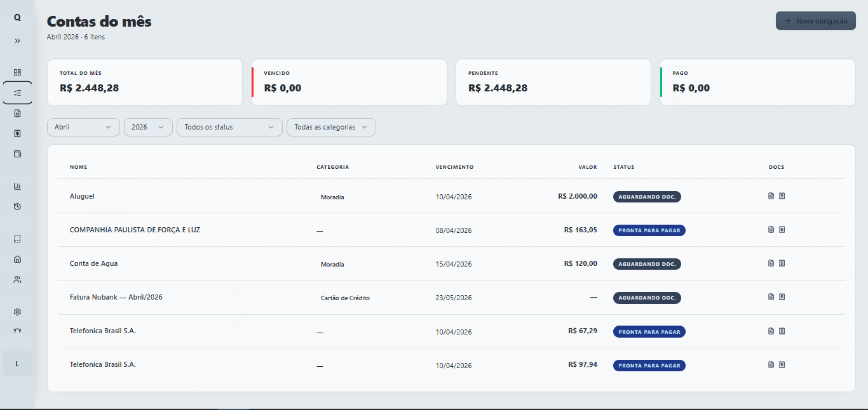The image size is (868, 410).
Task: Click Pronta para Pagar badge for Companhia Paulista
Action: point(649,230)
